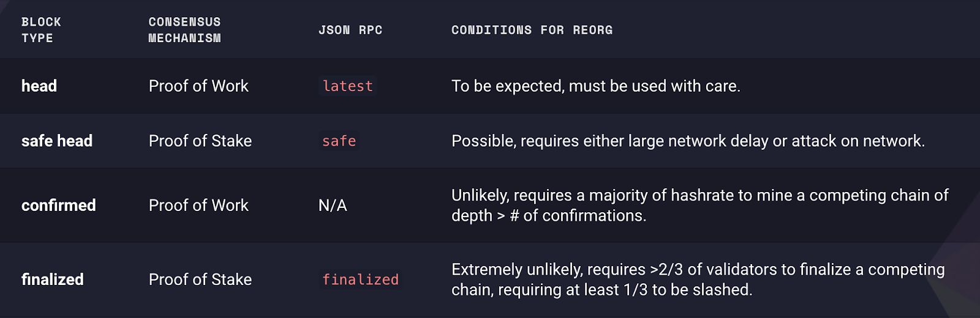
Task: Click the bold 'finalized' row label
Action: (x=53, y=279)
